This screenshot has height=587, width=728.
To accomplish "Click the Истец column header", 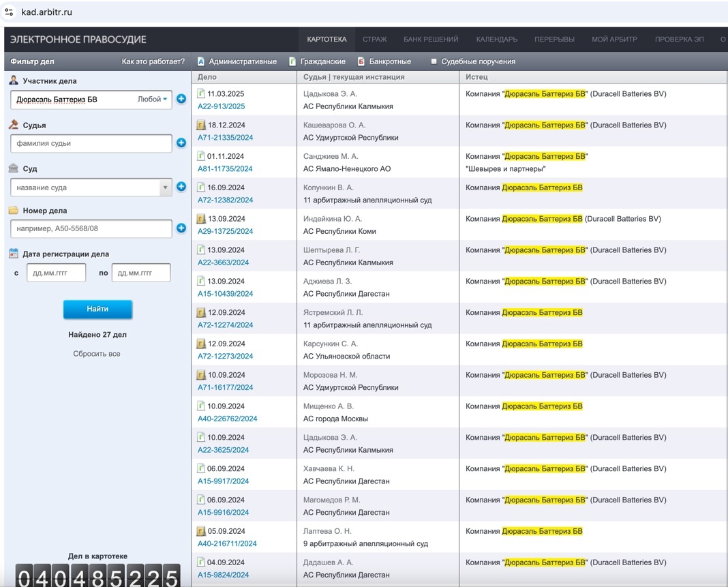I will [477, 76].
